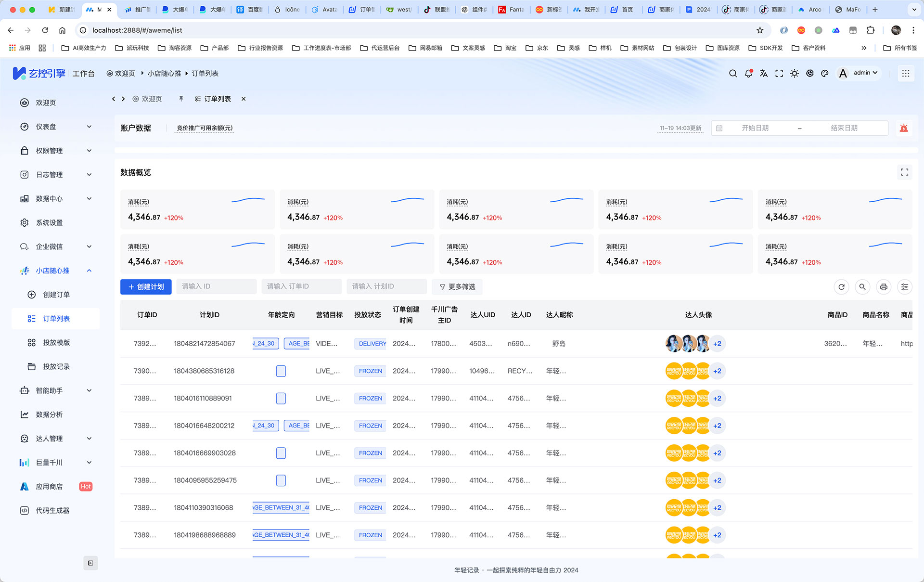Open 更多筛选 filter button
This screenshot has width=924, height=582.
(x=457, y=286)
